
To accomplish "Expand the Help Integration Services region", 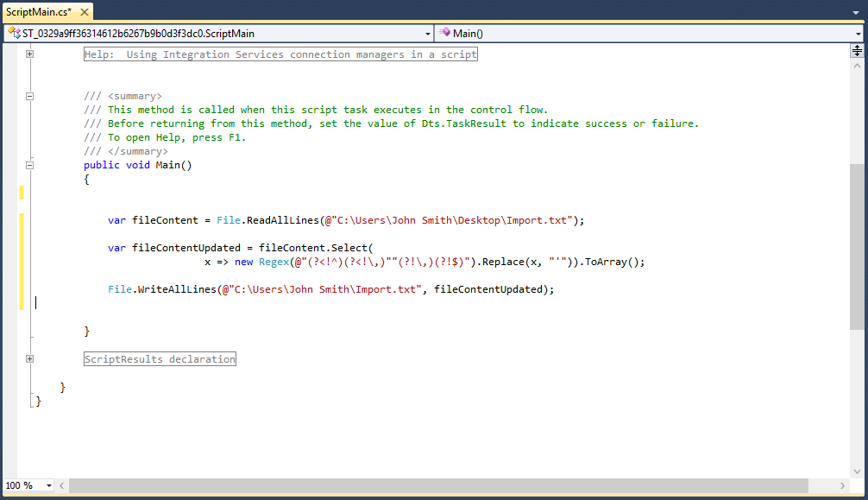I will click(x=30, y=54).
